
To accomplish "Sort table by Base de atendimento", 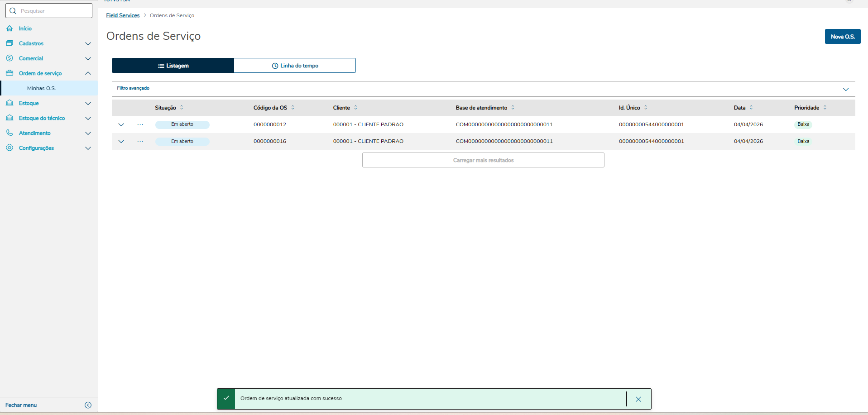I will [513, 108].
